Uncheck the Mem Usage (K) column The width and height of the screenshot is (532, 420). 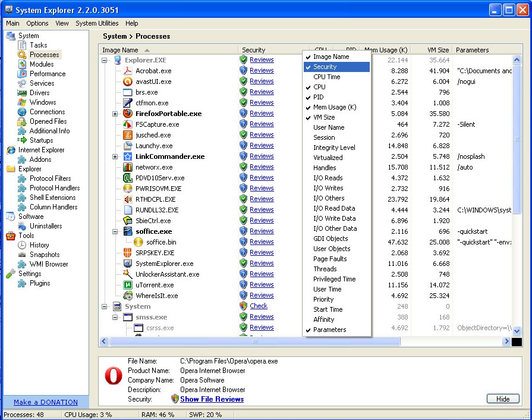coord(334,107)
